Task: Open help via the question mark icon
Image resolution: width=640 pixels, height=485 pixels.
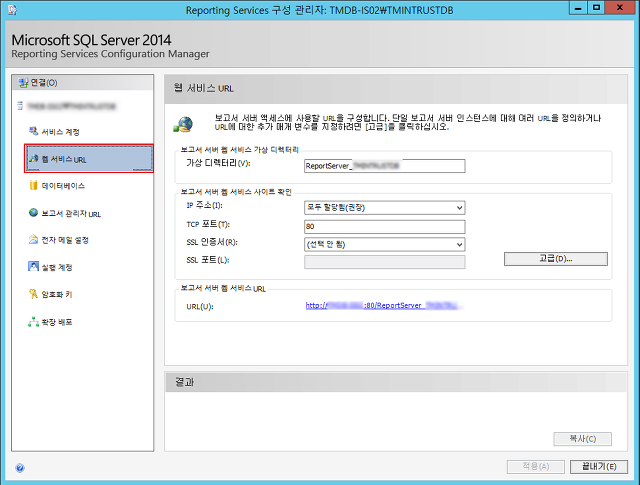Action: [20, 468]
